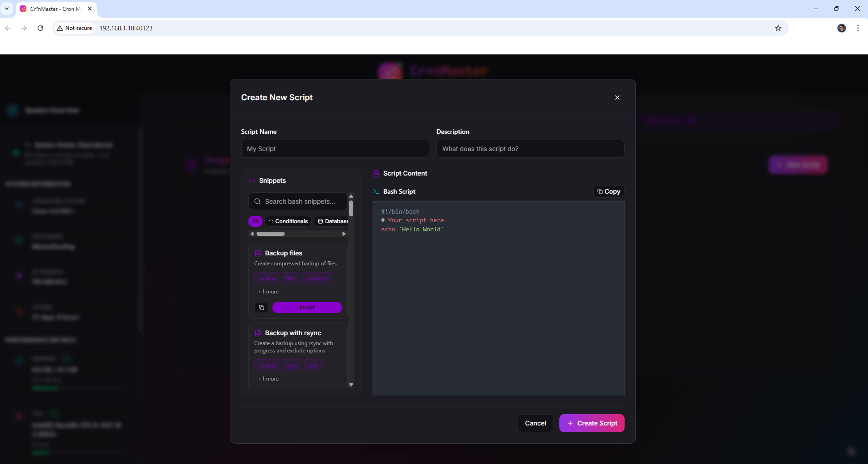Fill in the Script Name field
868x464 pixels.
335,149
